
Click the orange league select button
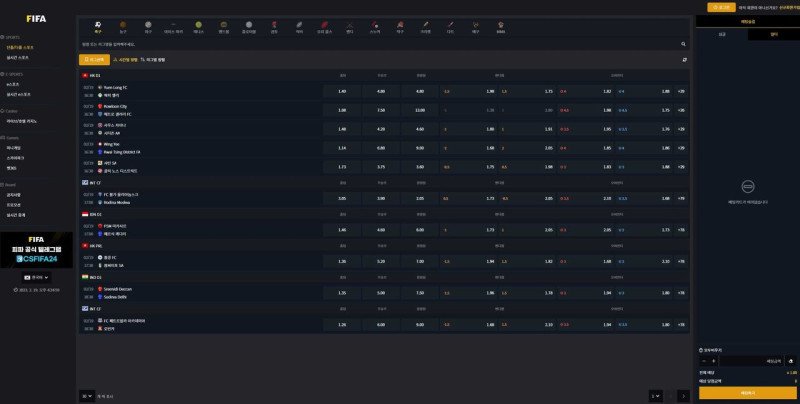coord(94,60)
